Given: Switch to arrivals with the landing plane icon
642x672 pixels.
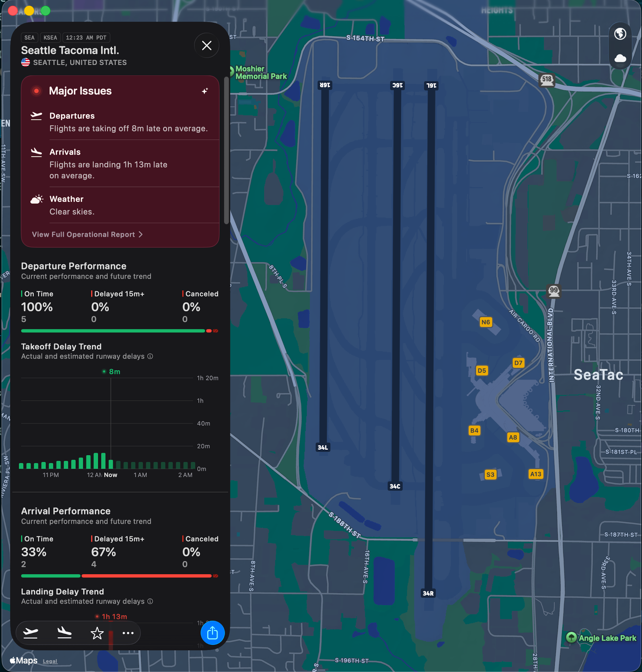Looking at the screenshot, I should [64, 633].
